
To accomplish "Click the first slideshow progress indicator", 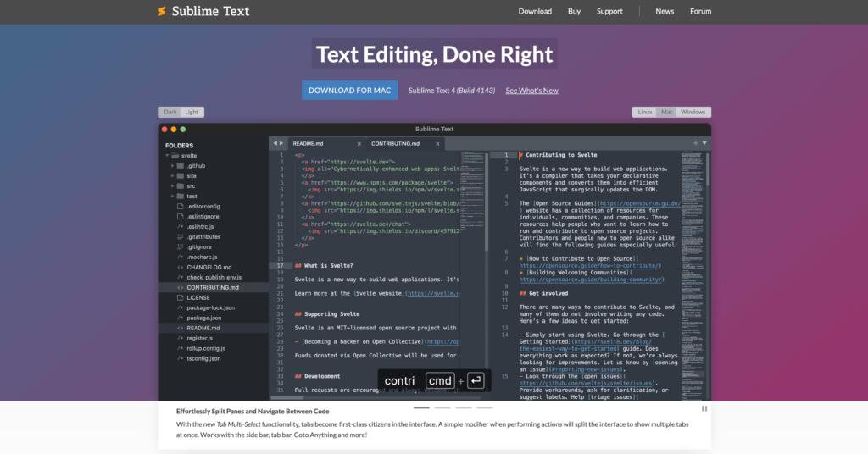I will point(422,407).
